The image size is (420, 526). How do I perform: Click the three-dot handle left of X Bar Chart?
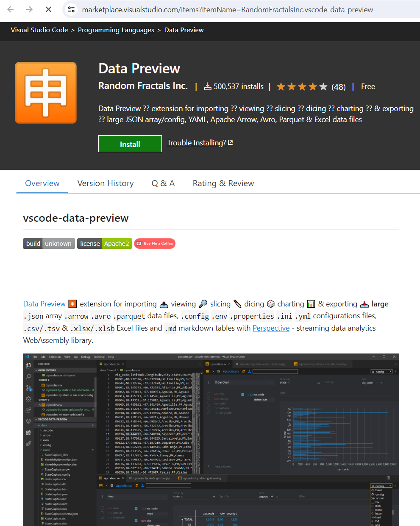(x=209, y=382)
